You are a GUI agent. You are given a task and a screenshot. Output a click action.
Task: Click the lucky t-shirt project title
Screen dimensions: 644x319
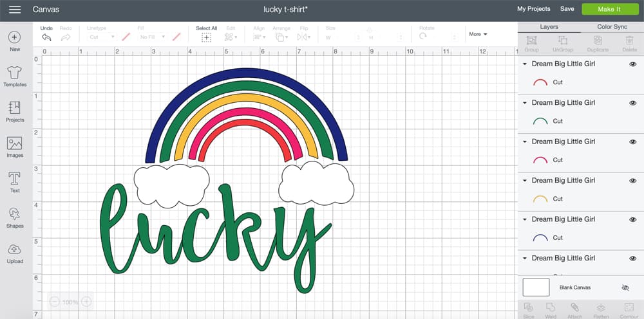click(285, 9)
